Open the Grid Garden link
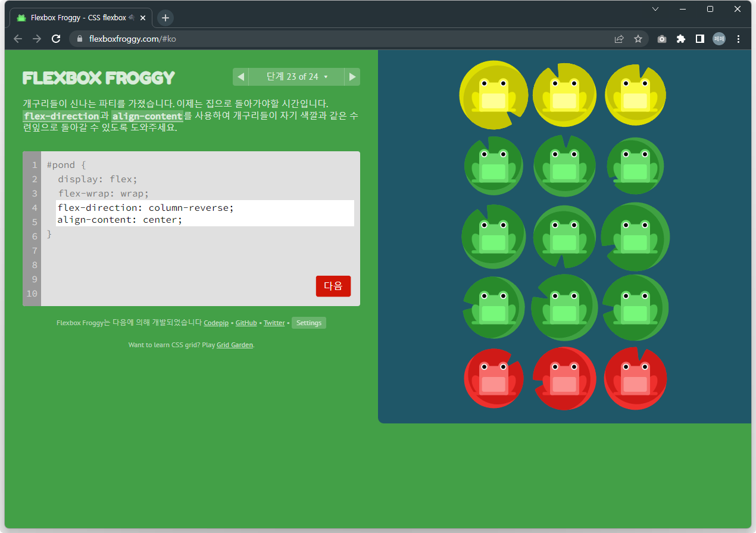 [x=235, y=345]
